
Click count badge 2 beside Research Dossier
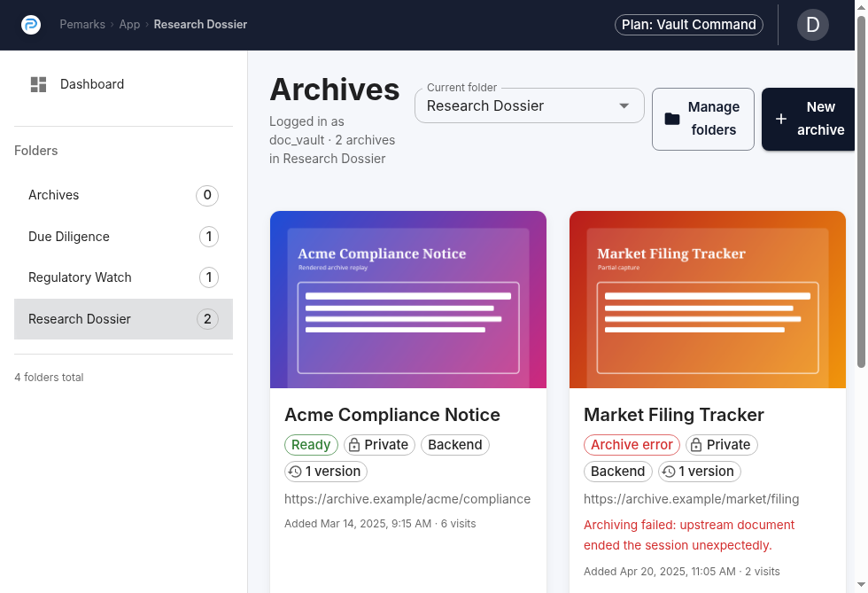[207, 319]
